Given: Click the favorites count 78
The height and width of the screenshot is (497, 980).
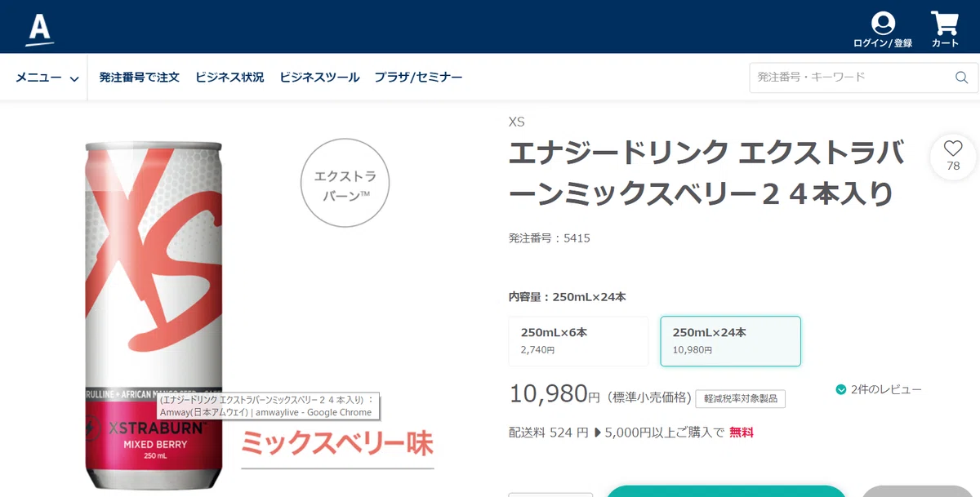Looking at the screenshot, I should [953, 166].
